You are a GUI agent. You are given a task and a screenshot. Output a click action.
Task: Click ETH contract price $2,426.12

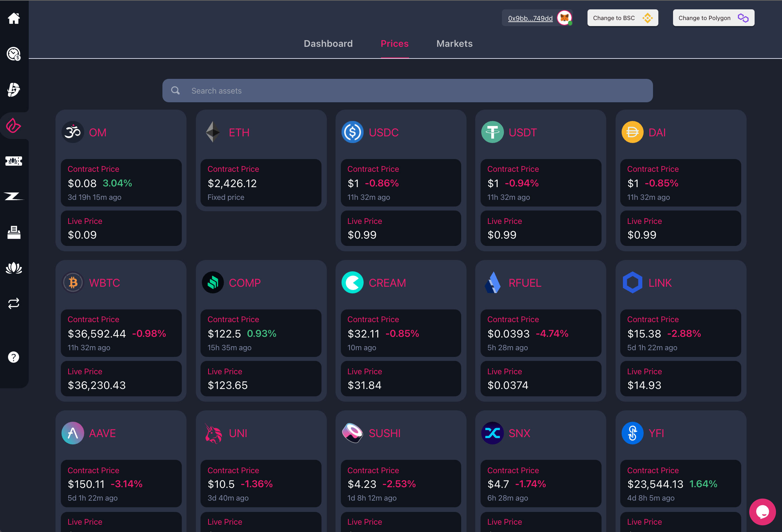click(x=232, y=183)
